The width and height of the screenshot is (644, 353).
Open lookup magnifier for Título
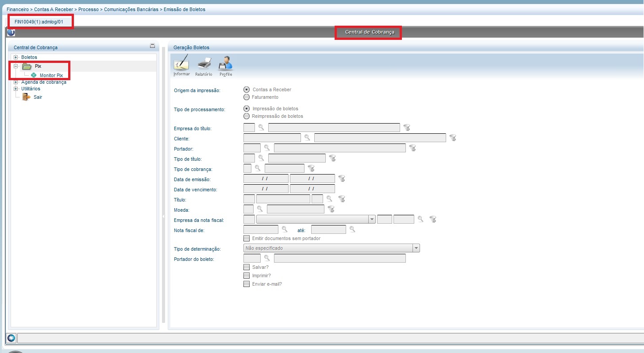(329, 199)
